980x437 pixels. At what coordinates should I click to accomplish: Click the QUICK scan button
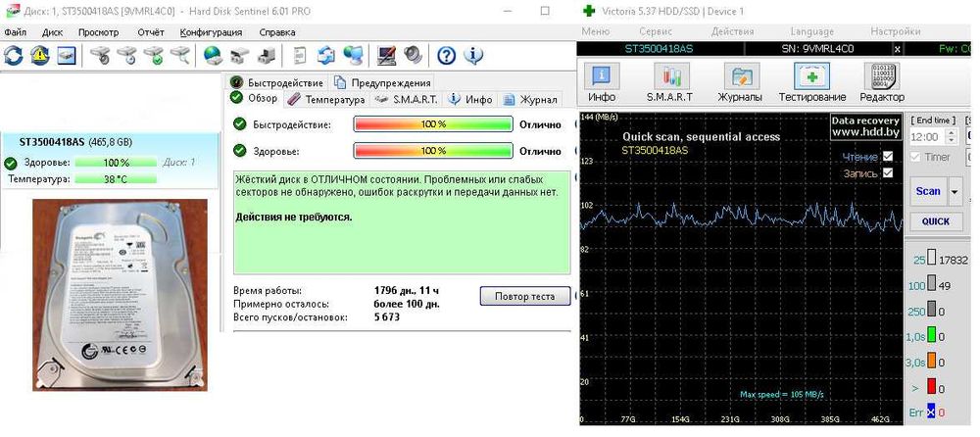click(936, 221)
